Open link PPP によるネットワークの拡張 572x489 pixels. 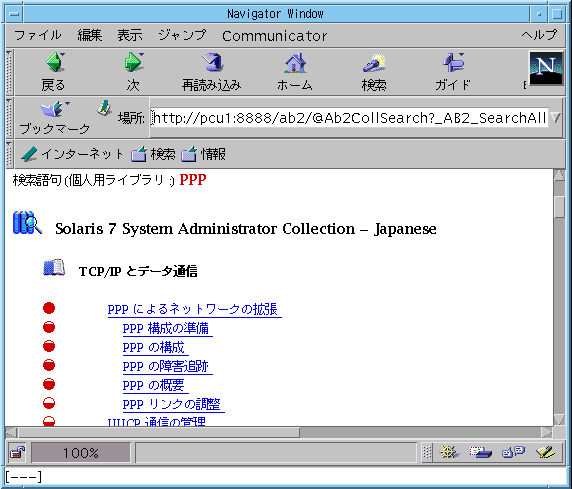(x=194, y=309)
